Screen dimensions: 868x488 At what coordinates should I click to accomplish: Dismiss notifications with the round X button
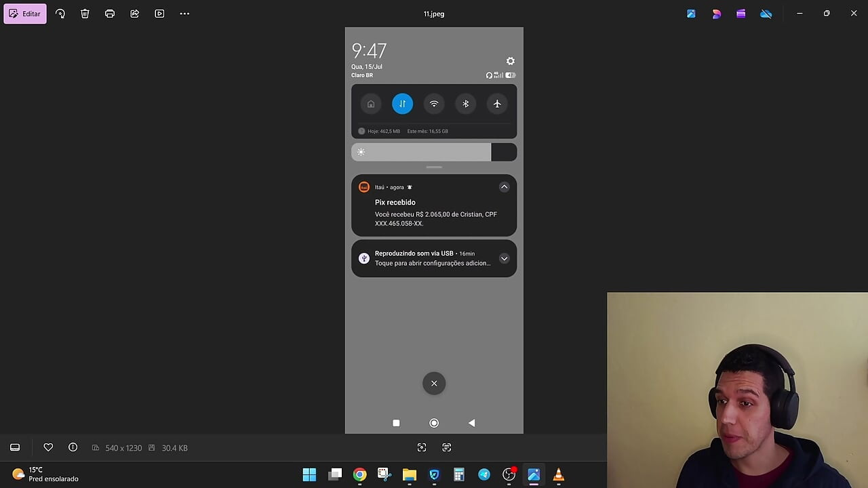[434, 384]
